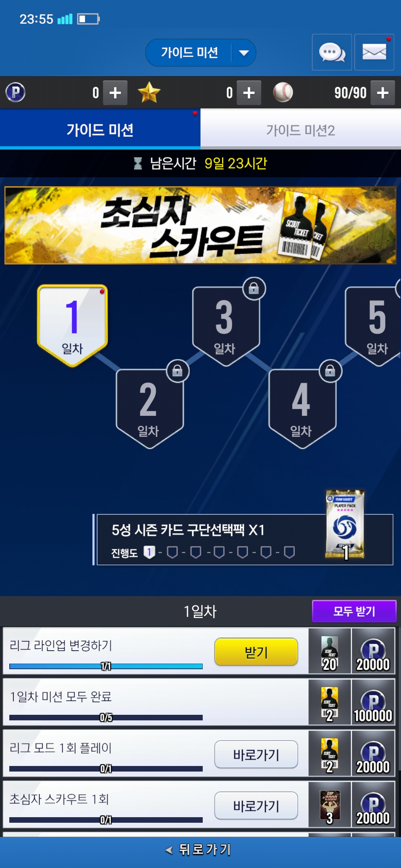Claim lineup mission reward with 받기

point(256,652)
